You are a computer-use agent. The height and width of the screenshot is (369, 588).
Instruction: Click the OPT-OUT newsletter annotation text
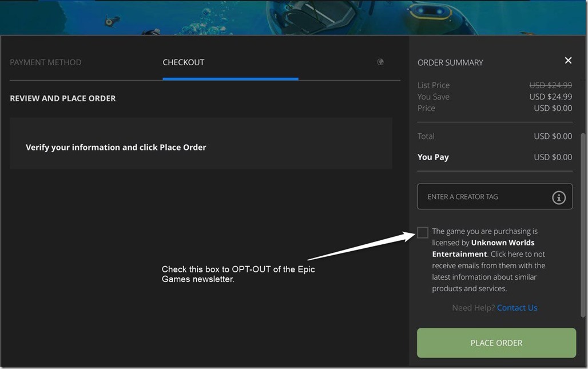[x=238, y=274]
